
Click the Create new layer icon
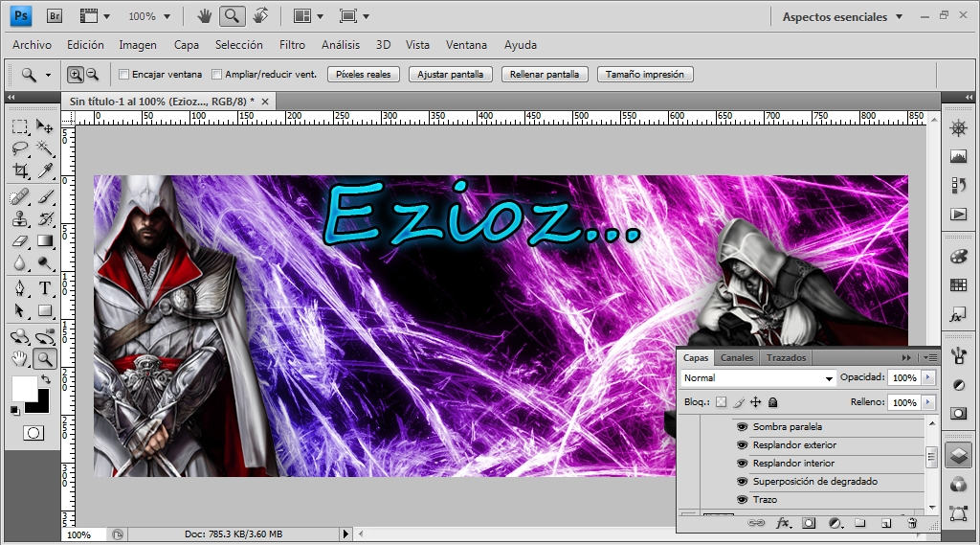coord(886,523)
